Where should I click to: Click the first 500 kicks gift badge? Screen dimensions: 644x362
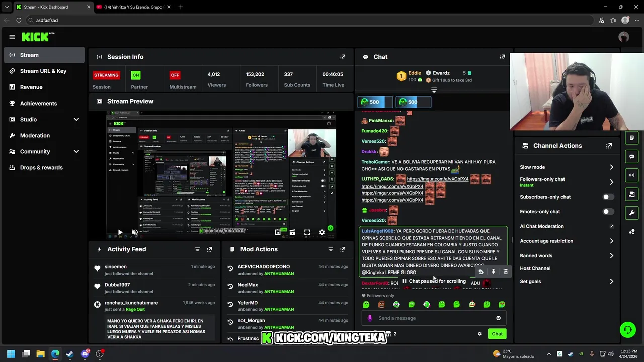pyautogui.click(x=375, y=102)
